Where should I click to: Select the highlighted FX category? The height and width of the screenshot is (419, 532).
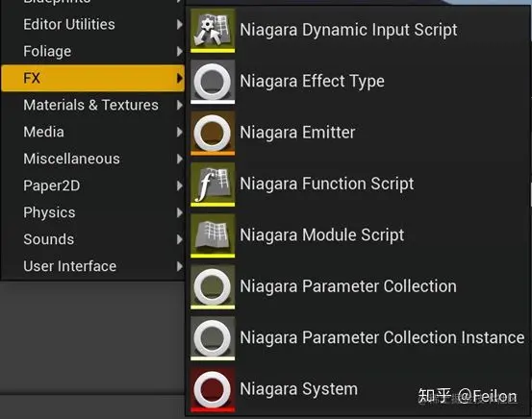[x=93, y=78]
